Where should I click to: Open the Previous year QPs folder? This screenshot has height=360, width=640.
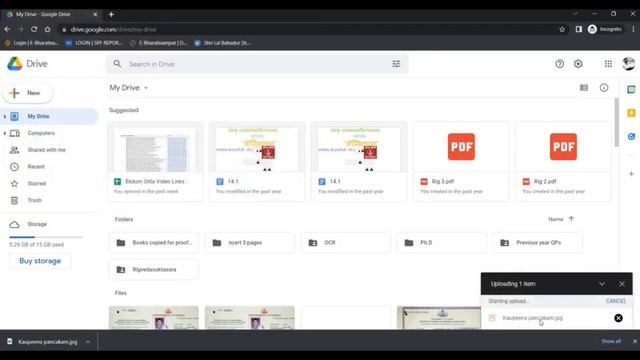[x=538, y=242]
